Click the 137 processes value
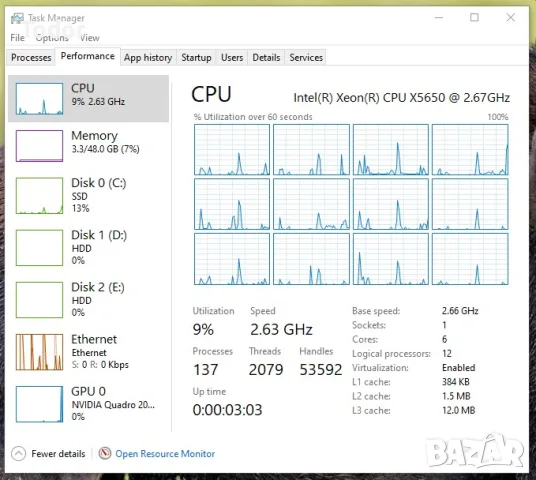Screen dimensions: 536x480 point(205,370)
